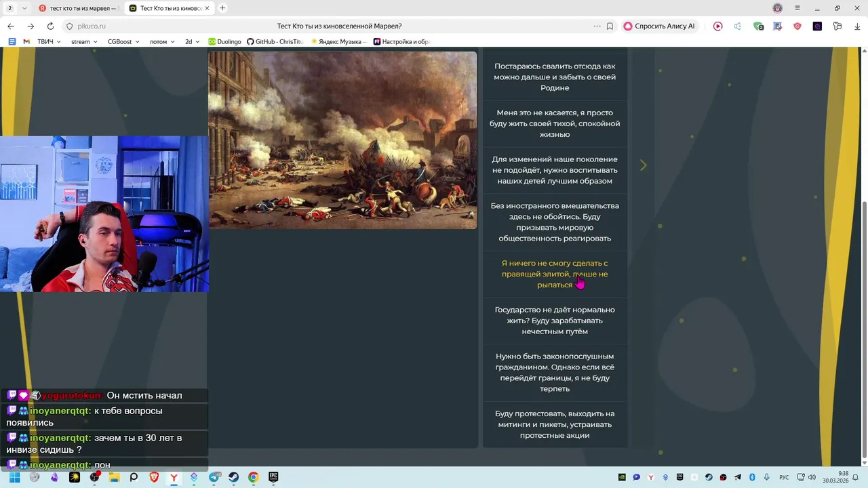This screenshot has width=868, height=488.
Task: Launch Google Chrome from the taskbar
Action: click(253, 477)
